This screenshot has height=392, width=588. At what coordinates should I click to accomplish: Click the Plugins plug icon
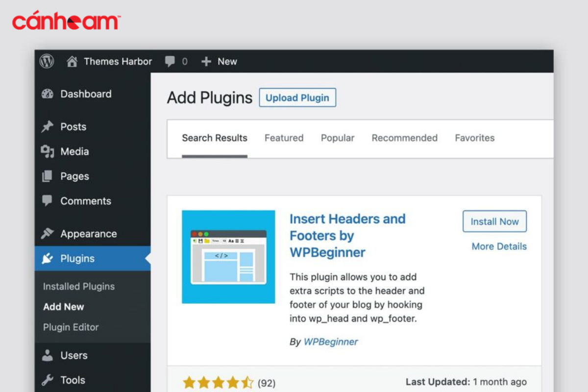(47, 259)
